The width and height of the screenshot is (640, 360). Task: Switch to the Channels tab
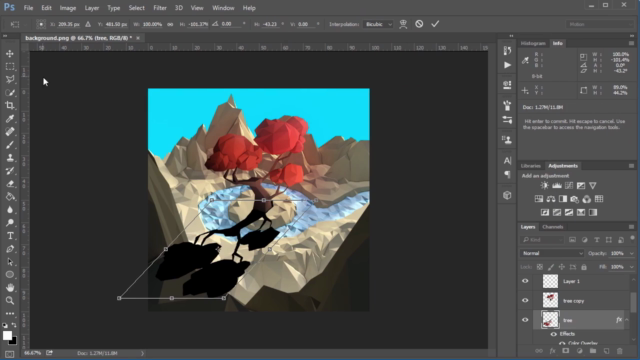click(553, 227)
